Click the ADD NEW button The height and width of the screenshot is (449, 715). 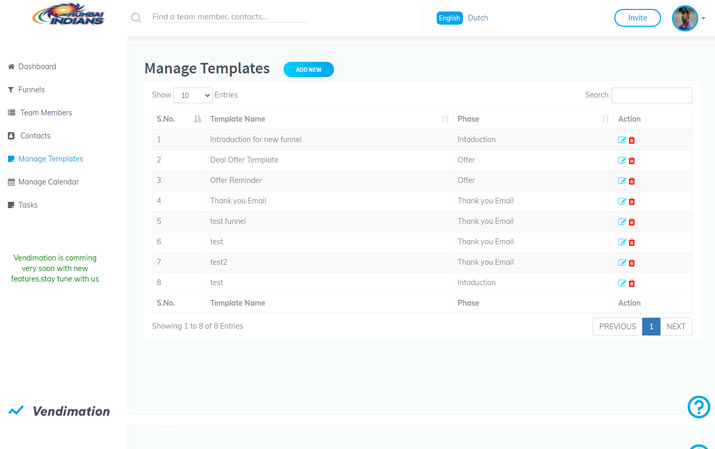[x=309, y=70]
